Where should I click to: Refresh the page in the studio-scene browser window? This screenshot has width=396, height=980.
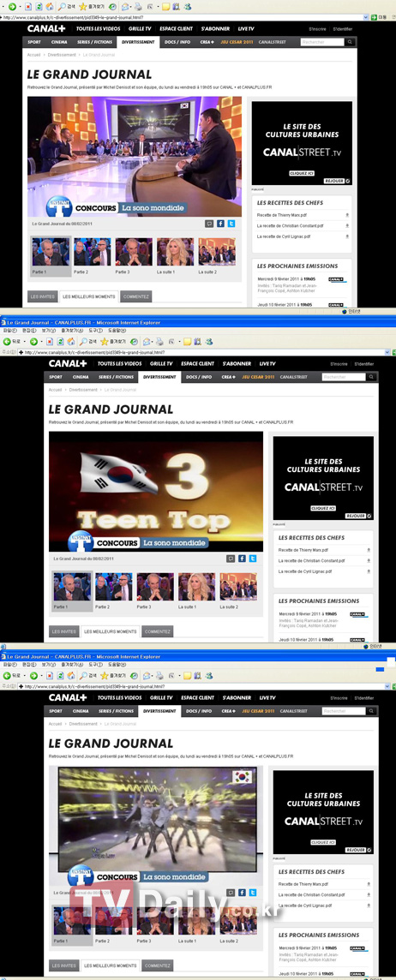click(x=39, y=6)
